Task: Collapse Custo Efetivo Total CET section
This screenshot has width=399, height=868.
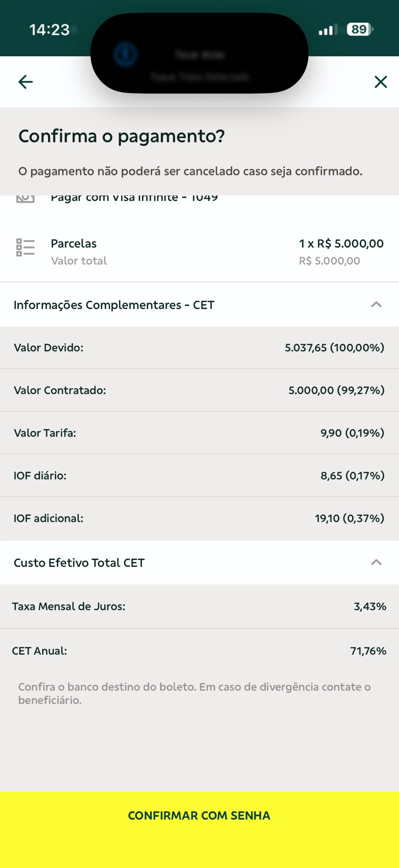Action: 376,563
